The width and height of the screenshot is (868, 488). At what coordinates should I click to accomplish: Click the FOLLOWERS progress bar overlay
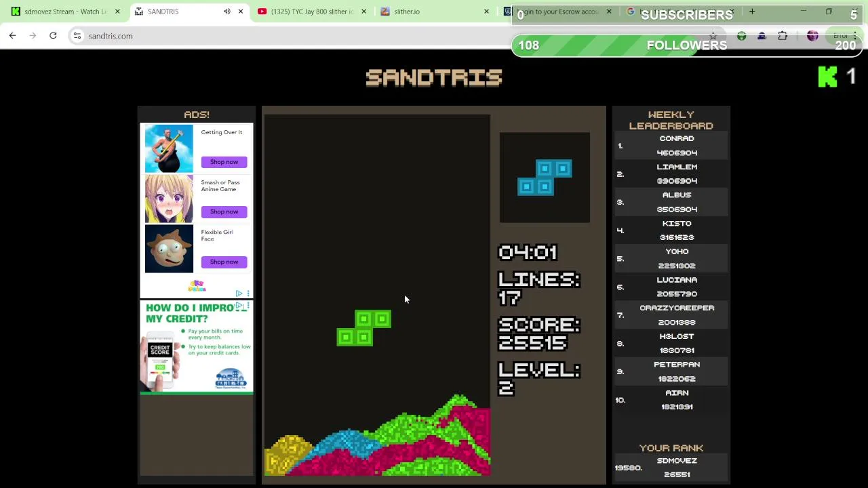pyautogui.click(x=687, y=45)
